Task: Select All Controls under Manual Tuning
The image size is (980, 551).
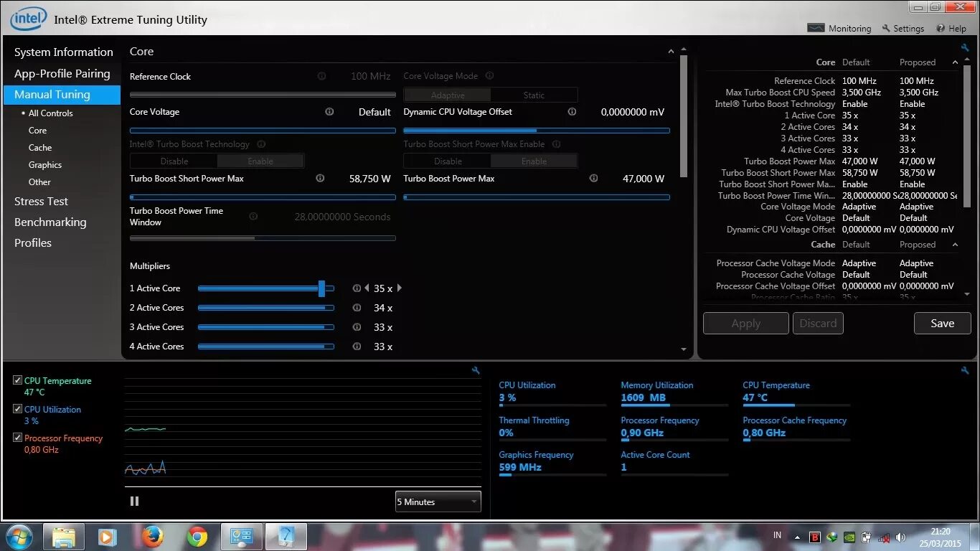Action: tap(51, 113)
